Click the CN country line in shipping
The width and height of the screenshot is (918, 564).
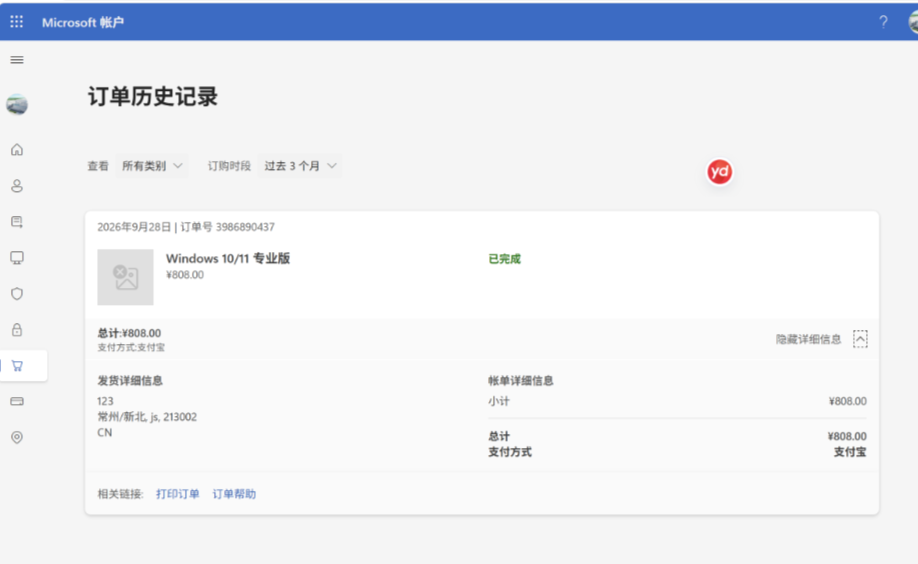[x=105, y=432]
